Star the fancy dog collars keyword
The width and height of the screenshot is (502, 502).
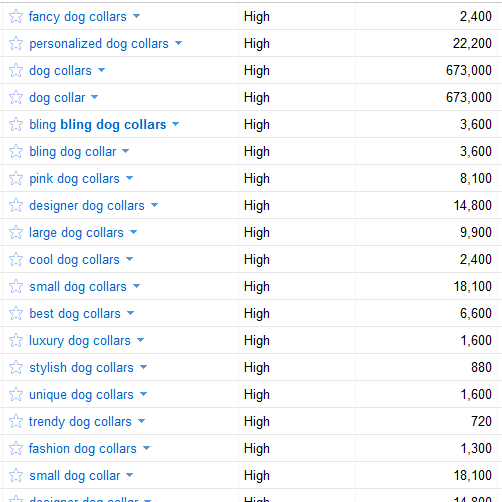16,16
